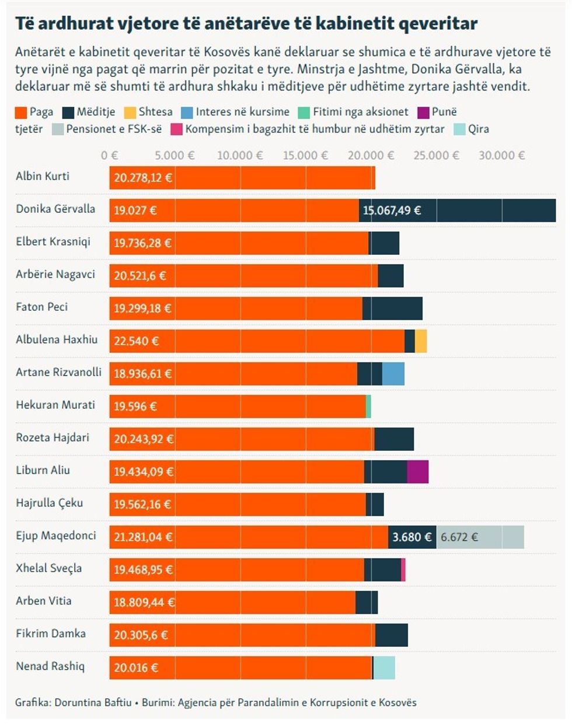Click Albin Kurti's 20.278,12 € salary bar

click(x=242, y=178)
